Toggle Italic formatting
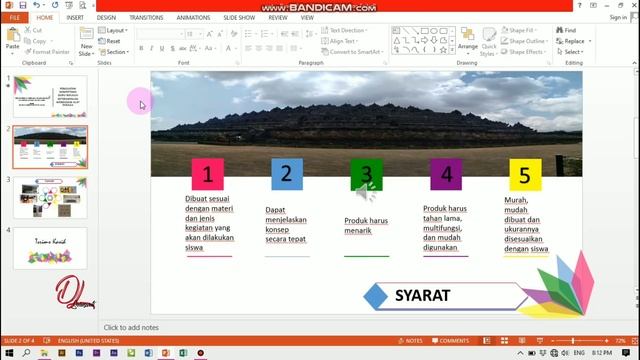 151,49
